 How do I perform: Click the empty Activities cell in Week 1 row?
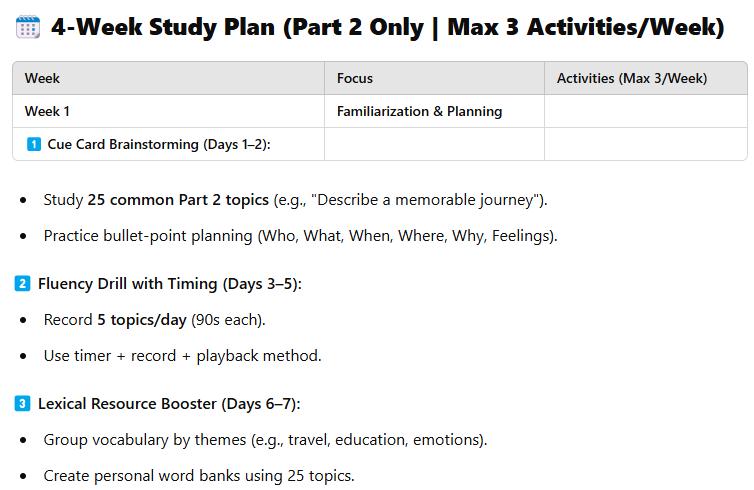coord(645,111)
